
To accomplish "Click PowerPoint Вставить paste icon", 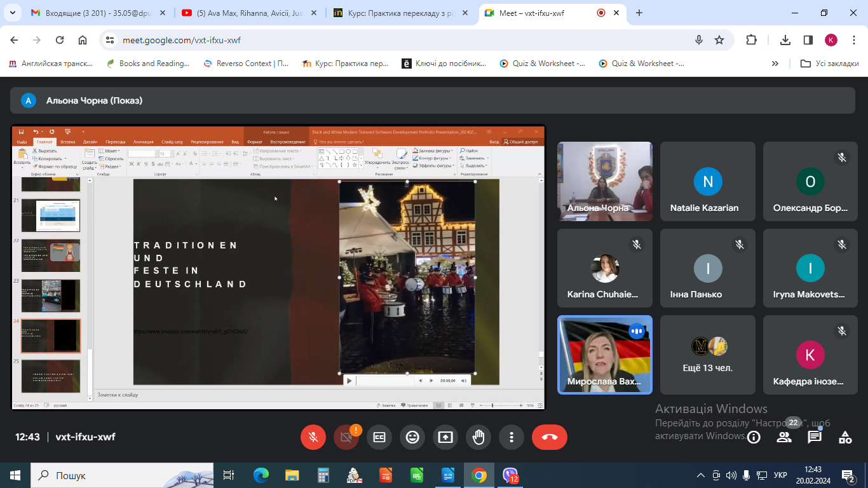I will [x=22, y=157].
